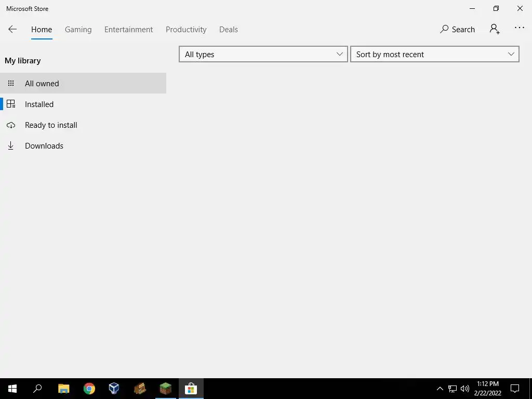
Task: Open the Home tab
Action: click(42, 30)
